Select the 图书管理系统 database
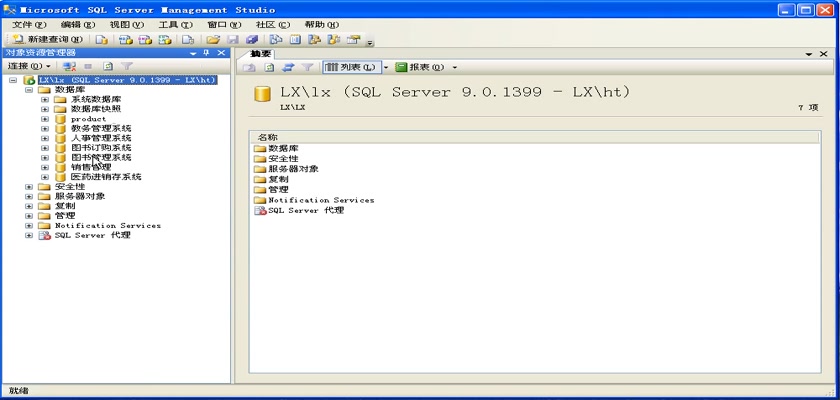Image resolution: width=840 pixels, height=400 pixels. (101, 157)
